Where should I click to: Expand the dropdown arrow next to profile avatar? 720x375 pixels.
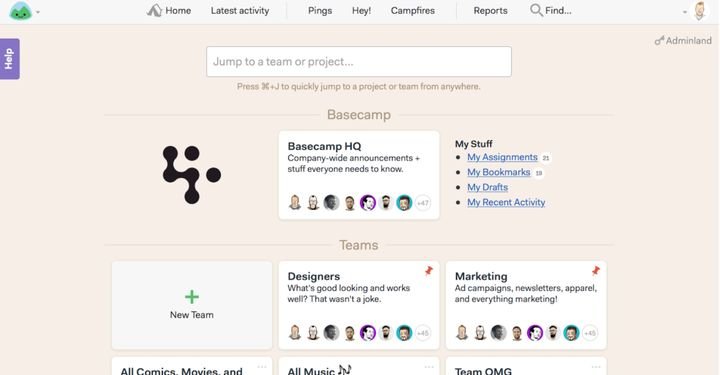[685, 12]
